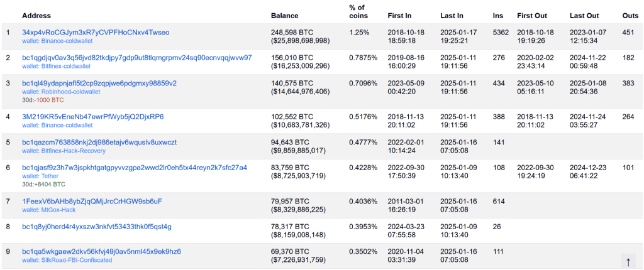The width and height of the screenshot is (644, 270).
Task: Open address 1FeexV6bAHb8ybZjqQMjJrcCrHGW9sb6uF
Action: pos(92,202)
